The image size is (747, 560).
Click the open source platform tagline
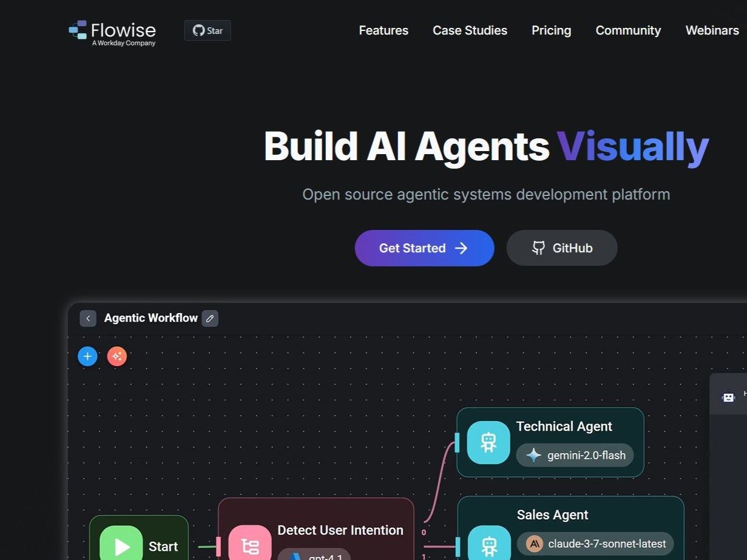(x=486, y=195)
